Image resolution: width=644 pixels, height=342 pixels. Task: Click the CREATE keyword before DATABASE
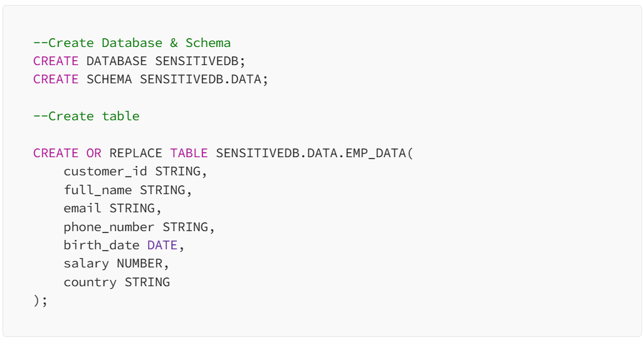tap(56, 61)
